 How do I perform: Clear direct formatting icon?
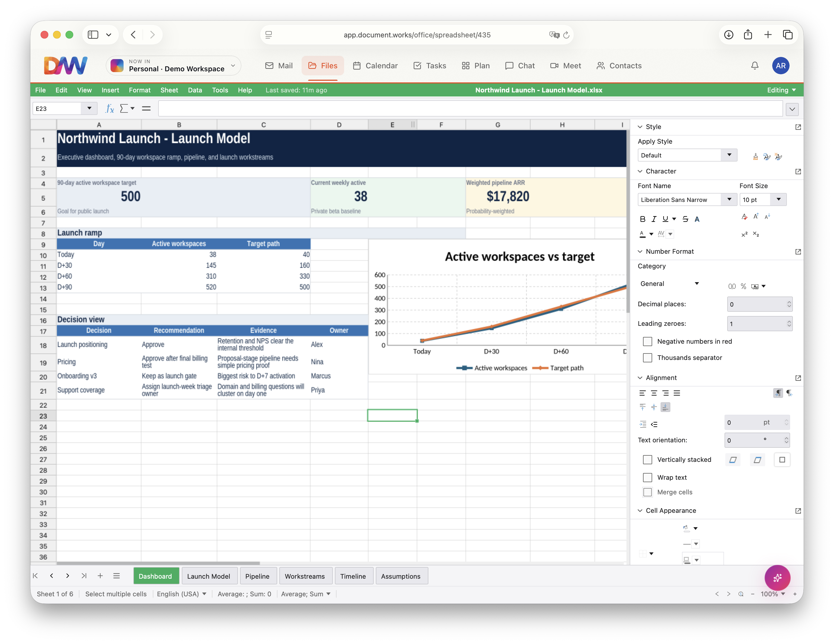tap(744, 217)
